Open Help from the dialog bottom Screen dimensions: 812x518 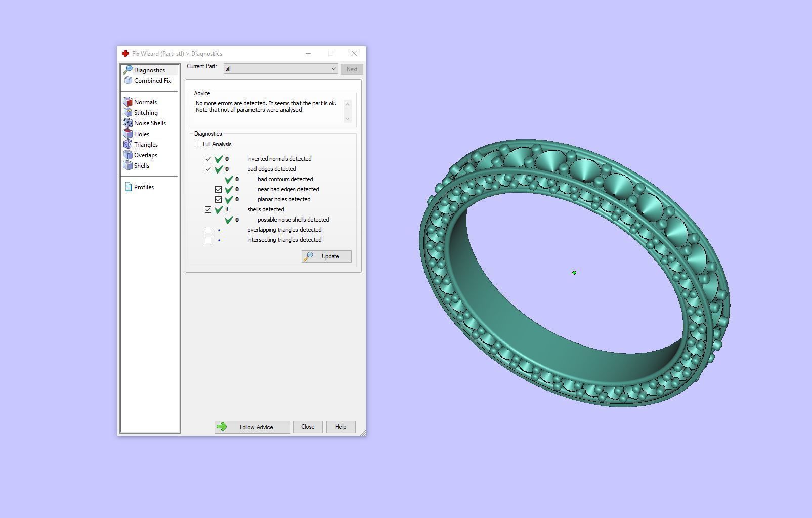coord(340,427)
